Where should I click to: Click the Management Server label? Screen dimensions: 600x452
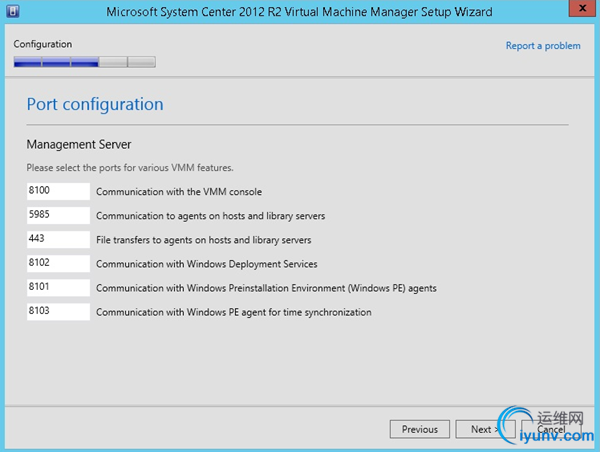(79, 144)
